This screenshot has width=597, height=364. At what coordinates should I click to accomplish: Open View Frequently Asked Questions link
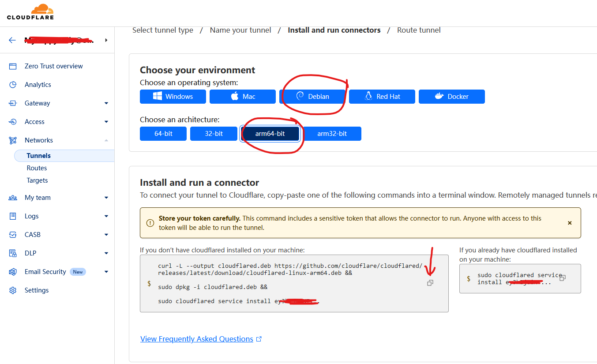pyautogui.click(x=197, y=339)
